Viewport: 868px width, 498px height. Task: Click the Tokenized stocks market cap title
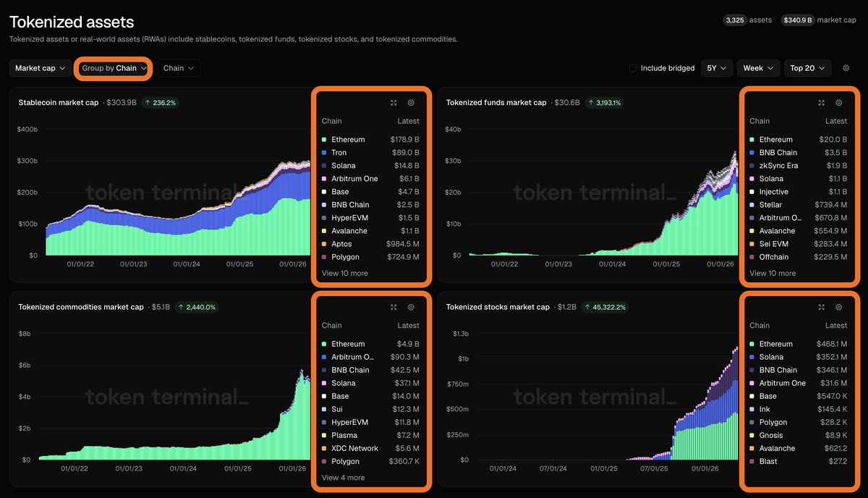(x=498, y=307)
